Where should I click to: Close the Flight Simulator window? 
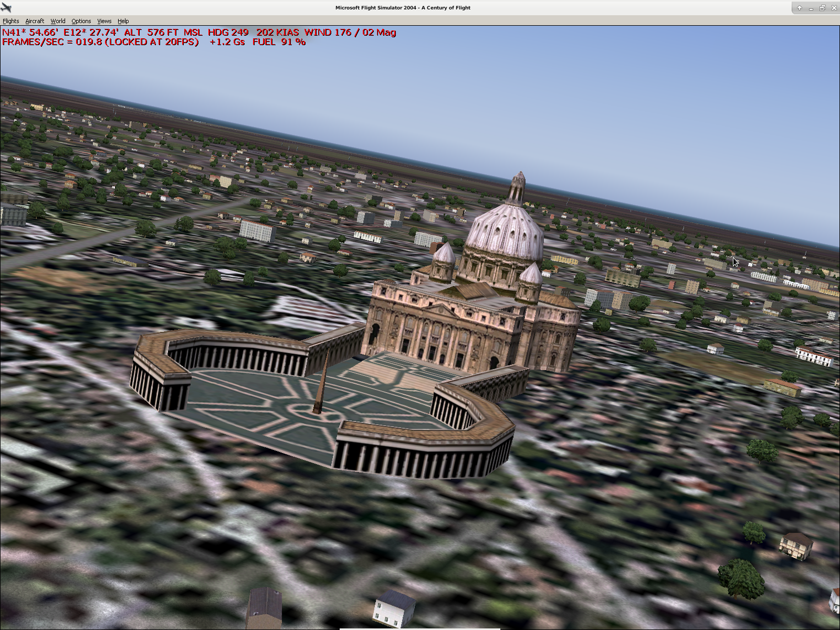834,8
